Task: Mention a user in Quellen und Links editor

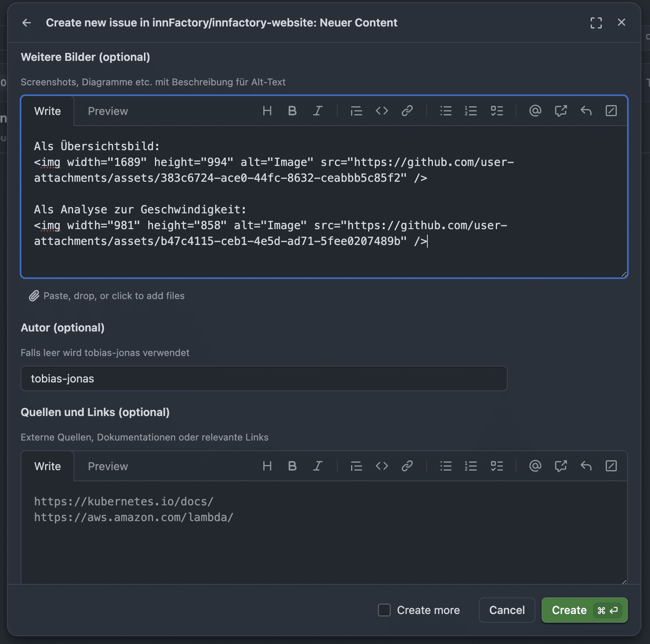Action: 535,466
